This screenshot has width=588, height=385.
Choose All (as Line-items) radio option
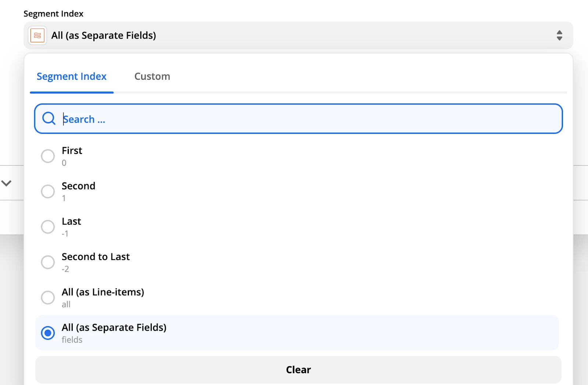48,297
